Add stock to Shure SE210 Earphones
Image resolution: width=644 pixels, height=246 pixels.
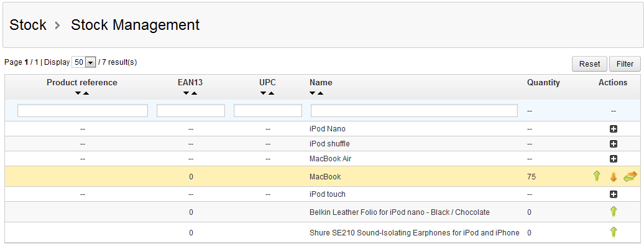613,232
